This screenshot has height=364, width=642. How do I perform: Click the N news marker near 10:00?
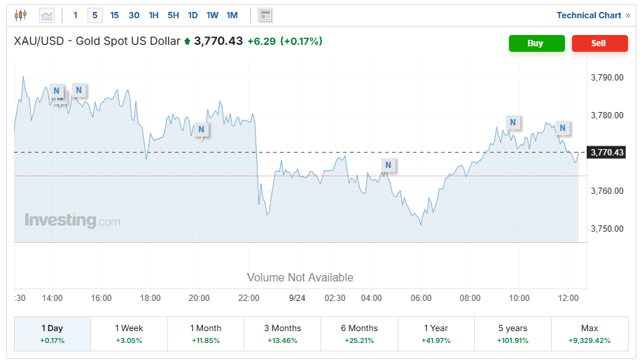click(513, 122)
